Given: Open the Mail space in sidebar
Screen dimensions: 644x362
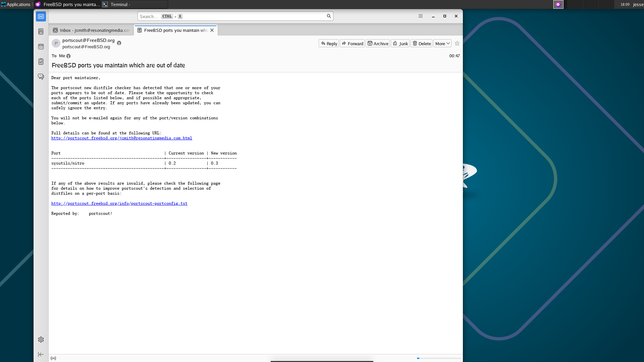Looking at the screenshot, I should click(x=41, y=16).
